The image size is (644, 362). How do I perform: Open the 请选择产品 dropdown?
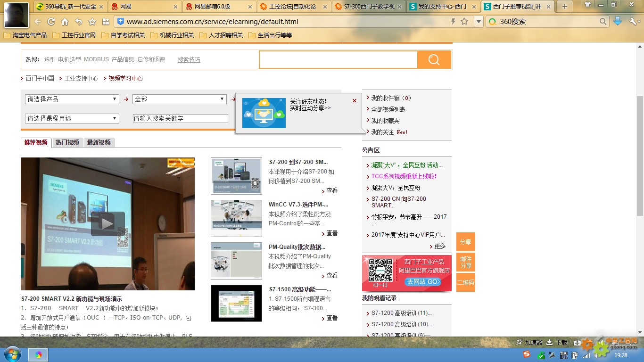[x=72, y=99]
